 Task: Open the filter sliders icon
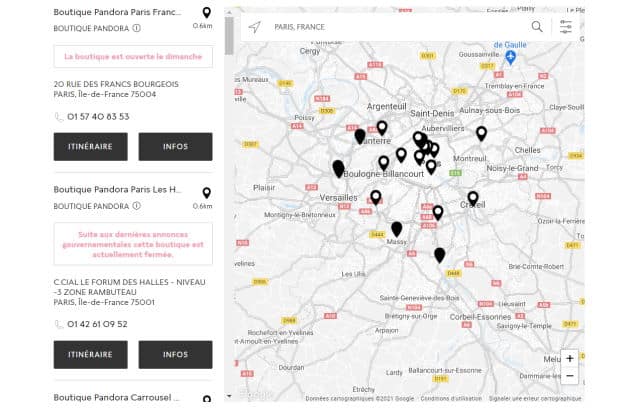(x=566, y=27)
